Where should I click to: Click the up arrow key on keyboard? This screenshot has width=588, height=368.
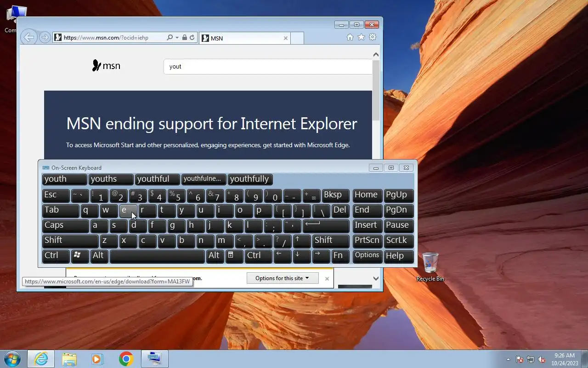coord(302,241)
